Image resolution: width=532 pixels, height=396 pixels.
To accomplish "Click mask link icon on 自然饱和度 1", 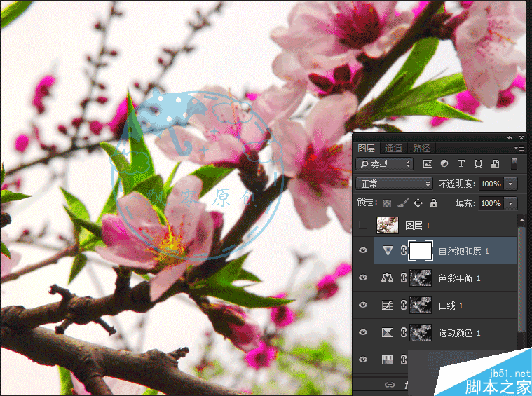I will (404, 251).
